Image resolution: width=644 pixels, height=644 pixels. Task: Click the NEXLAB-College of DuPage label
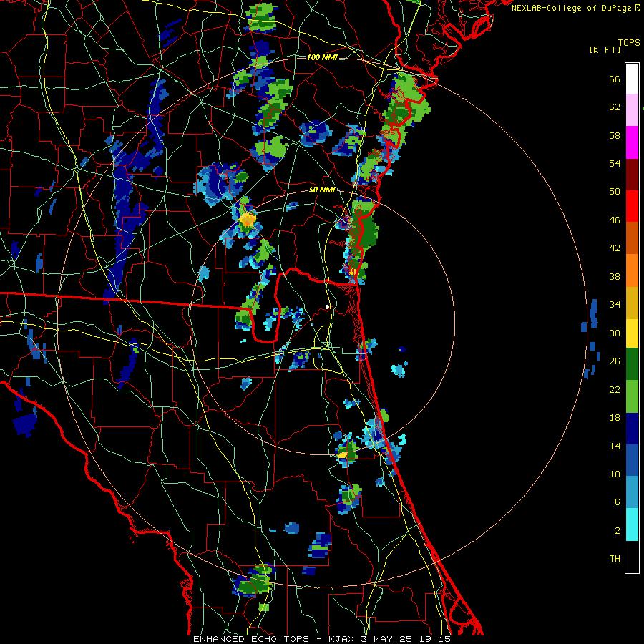(x=571, y=8)
